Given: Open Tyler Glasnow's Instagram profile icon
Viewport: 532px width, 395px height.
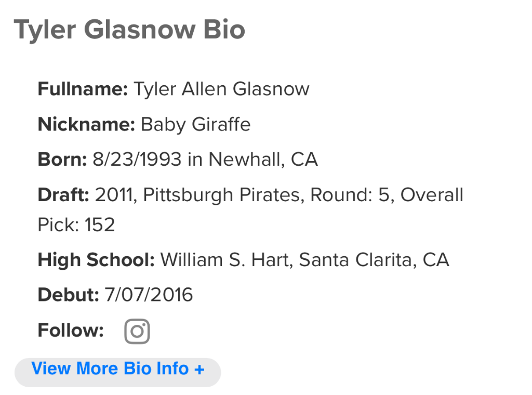Looking at the screenshot, I should point(137,331).
